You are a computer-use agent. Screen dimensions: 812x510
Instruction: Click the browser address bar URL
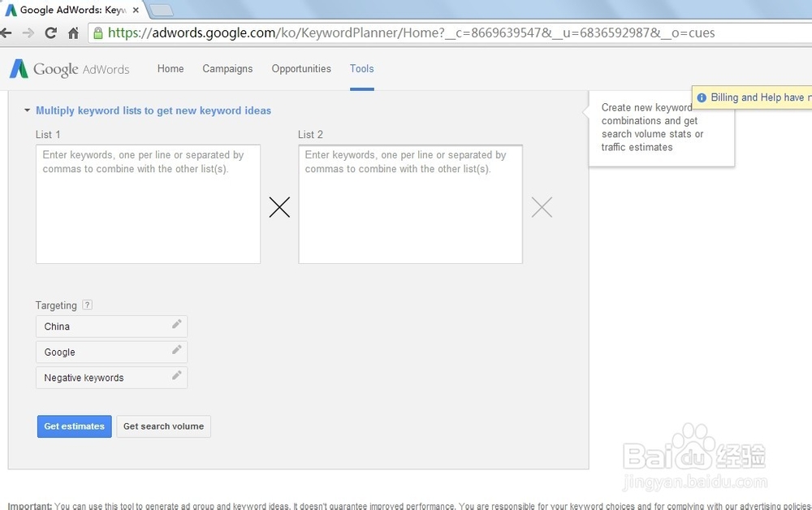click(x=411, y=33)
